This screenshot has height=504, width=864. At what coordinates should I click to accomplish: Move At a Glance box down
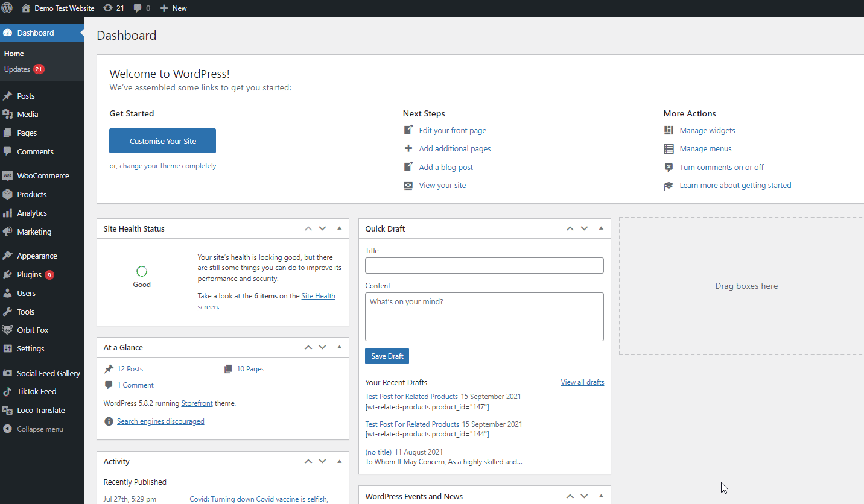point(322,347)
